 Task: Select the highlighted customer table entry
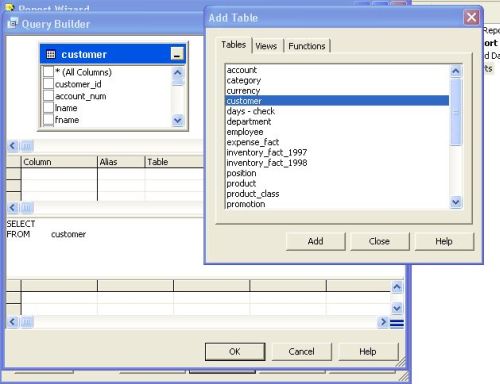tap(337, 101)
